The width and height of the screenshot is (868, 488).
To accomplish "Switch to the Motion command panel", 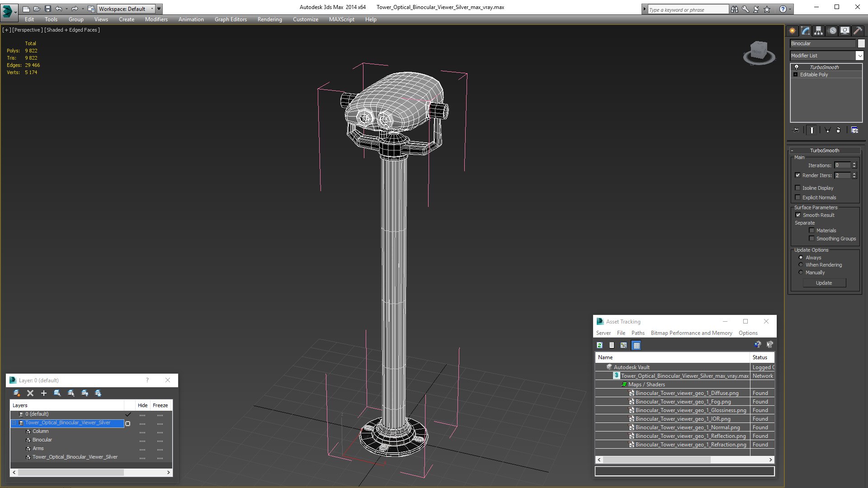I will [x=832, y=31].
